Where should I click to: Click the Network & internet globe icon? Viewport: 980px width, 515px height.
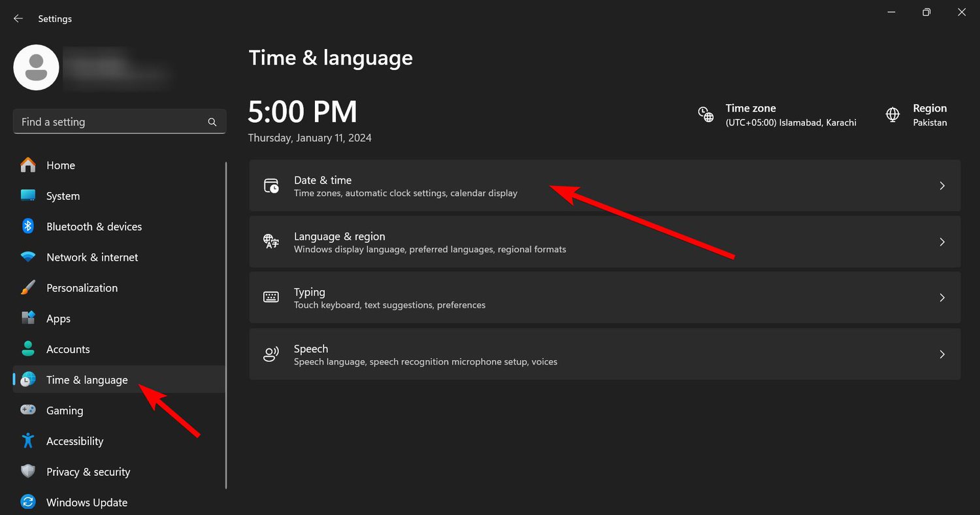[x=28, y=257]
